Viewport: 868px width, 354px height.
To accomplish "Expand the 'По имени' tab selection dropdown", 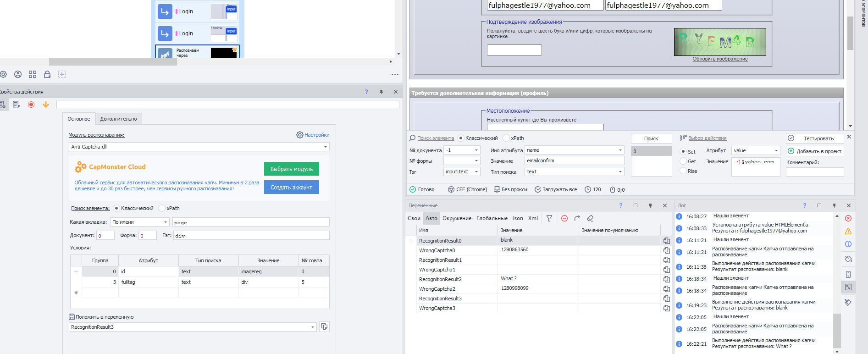I will pos(166,222).
